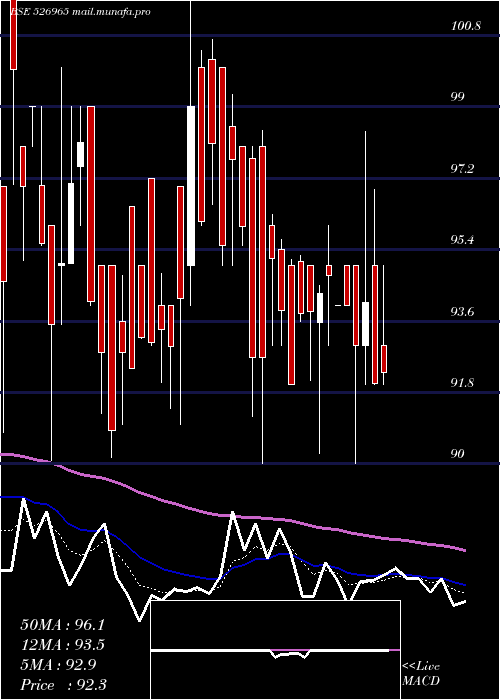The height and width of the screenshot is (700, 500).
Task: Click the last red candlestick on the chart
Action: point(384,359)
